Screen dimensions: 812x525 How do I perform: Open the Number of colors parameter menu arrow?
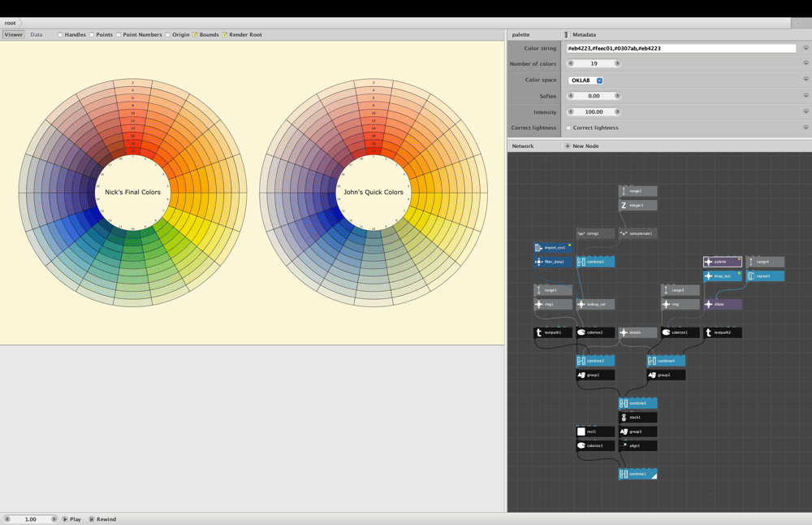point(806,63)
